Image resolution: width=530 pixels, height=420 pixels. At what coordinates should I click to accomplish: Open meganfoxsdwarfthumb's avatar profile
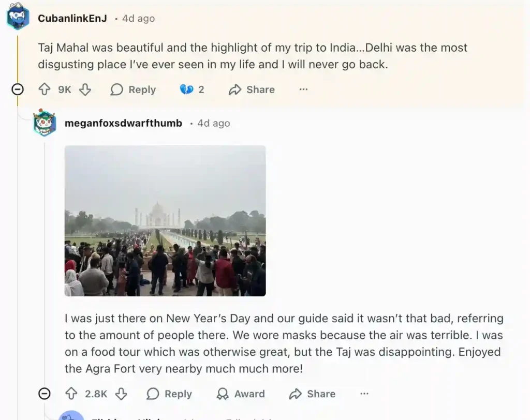point(45,123)
